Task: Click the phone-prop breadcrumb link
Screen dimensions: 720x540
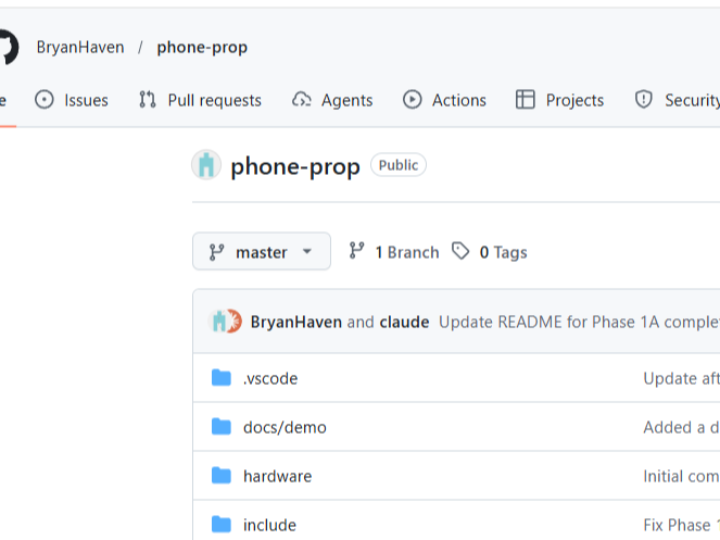Action: 202,47
